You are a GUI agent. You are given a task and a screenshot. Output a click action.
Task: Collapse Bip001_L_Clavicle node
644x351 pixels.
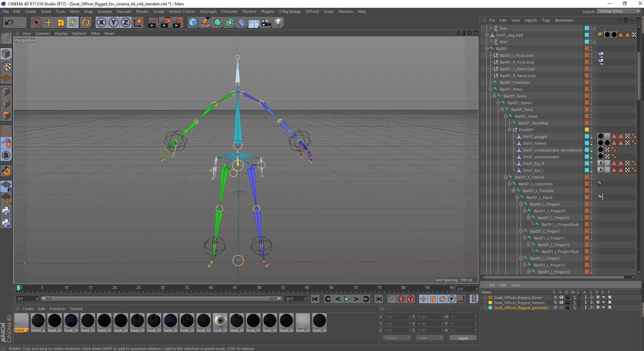[x=506, y=177]
